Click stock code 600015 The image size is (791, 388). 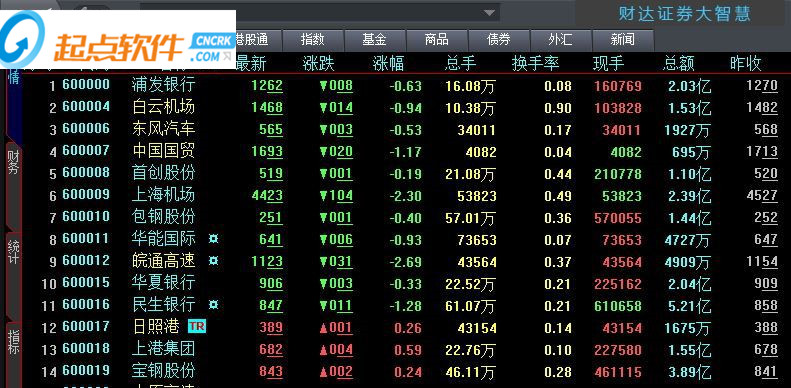(x=86, y=282)
